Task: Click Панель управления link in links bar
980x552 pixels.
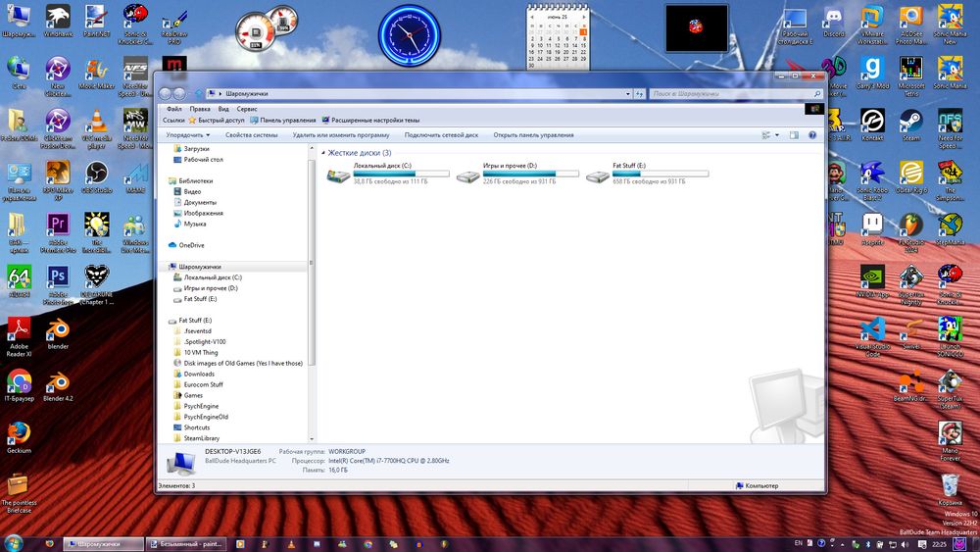Action: pos(283,120)
